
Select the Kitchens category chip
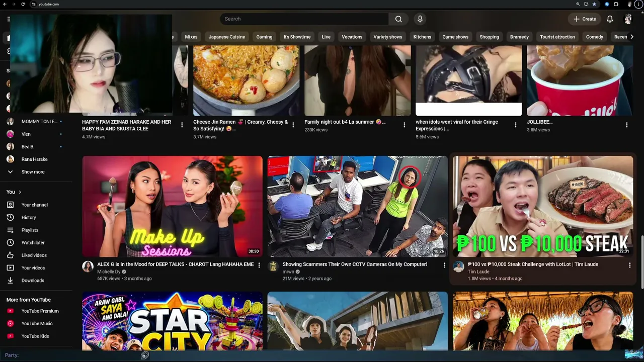point(422,37)
